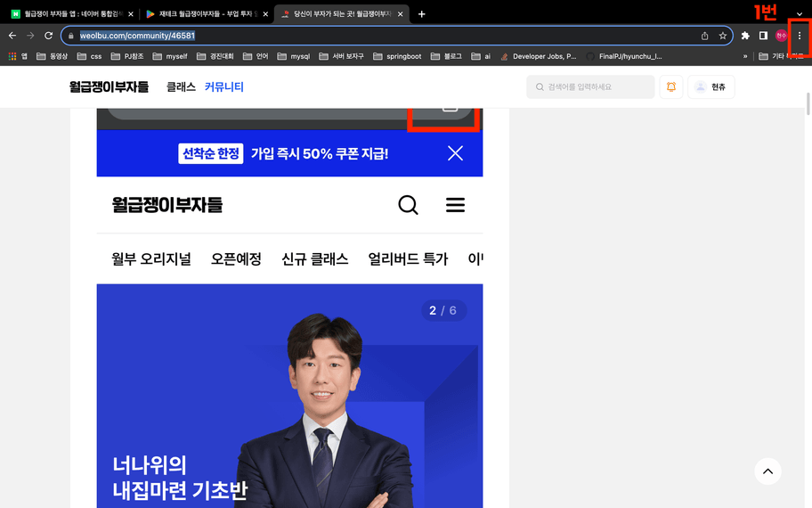
Task: Open the springboot bookmark folder
Action: pos(397,56)
